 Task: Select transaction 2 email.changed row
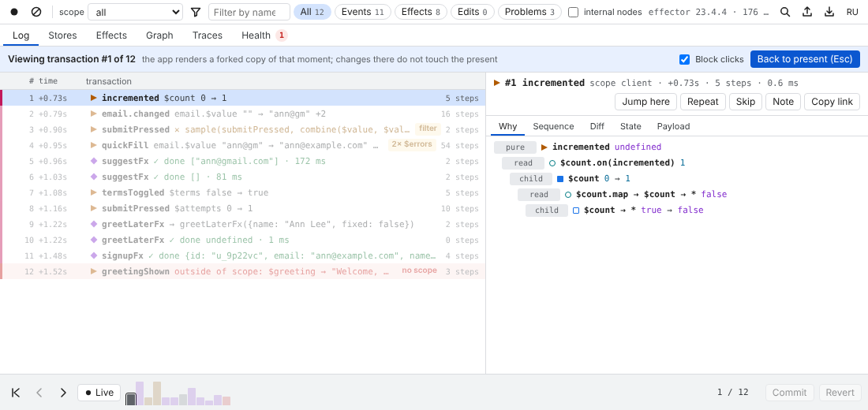tap(242, 114)
